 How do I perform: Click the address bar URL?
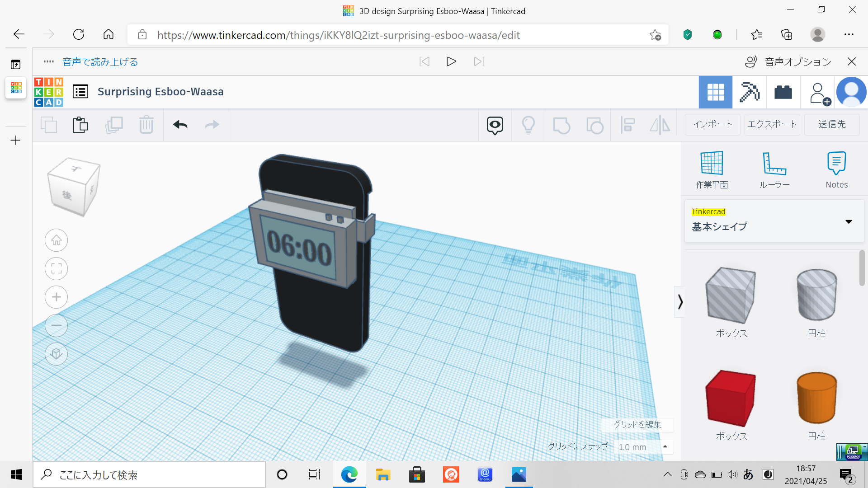(x=338, y=35)
